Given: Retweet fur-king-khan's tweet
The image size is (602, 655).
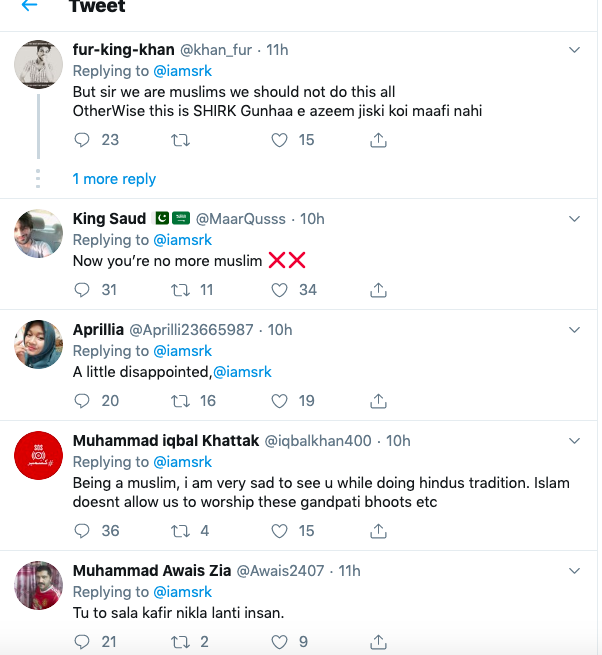Looking at the screenshot, I should pos(181,140).
